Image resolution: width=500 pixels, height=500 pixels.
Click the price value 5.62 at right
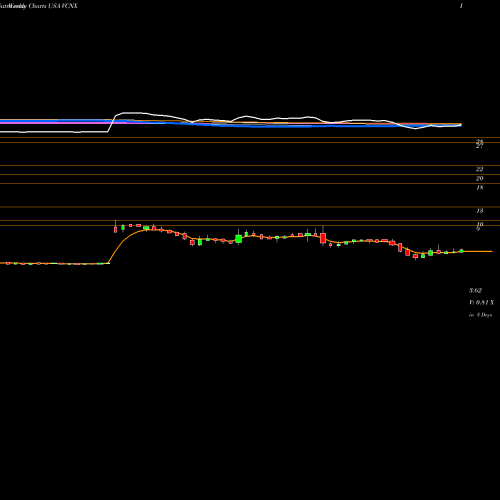(475, 290)
